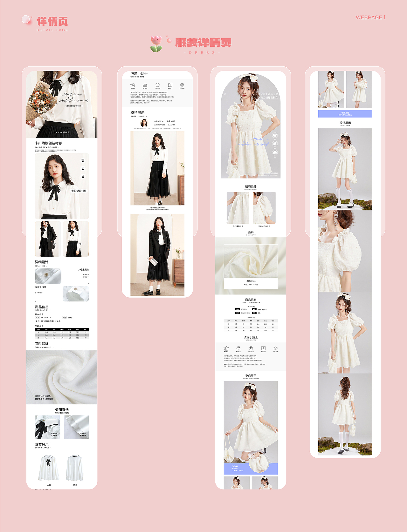The image size is (407, 532).
Task: Click circled P dry-clean icon in shirt tips
Action: [x=157, y=85]
